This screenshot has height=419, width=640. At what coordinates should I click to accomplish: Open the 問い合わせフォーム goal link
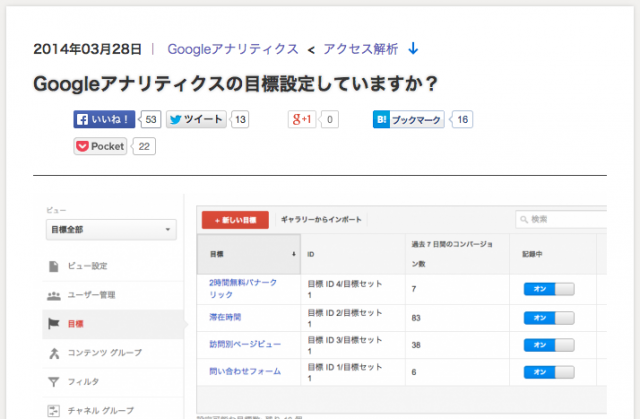coord(245,371)
